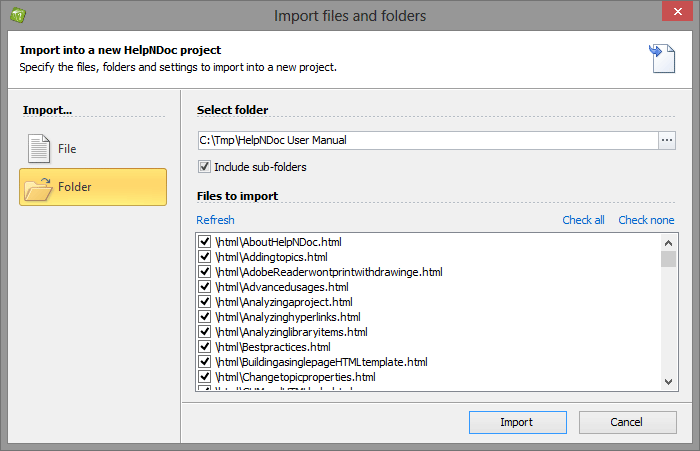Uncheck AdobeReaderwontprintwithdrawinge.html checkbox
The image size is (700, 451).
204,271
